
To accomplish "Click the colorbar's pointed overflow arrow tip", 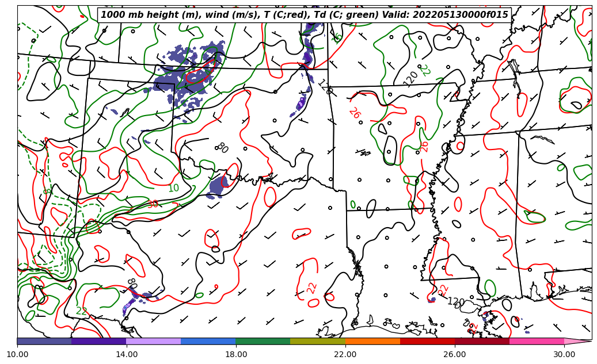I will [578, 341].
